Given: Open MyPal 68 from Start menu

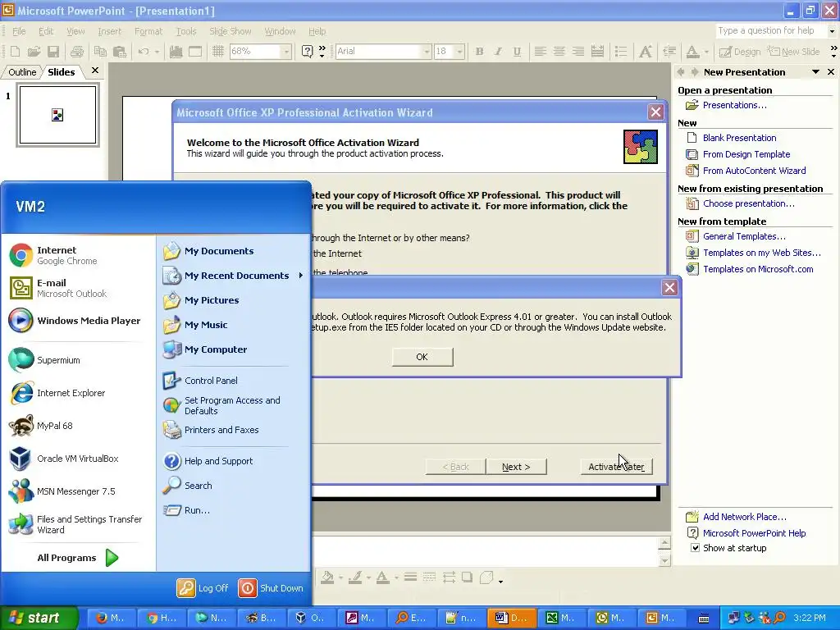Looking at the screenshot, I should click(76, 426).
